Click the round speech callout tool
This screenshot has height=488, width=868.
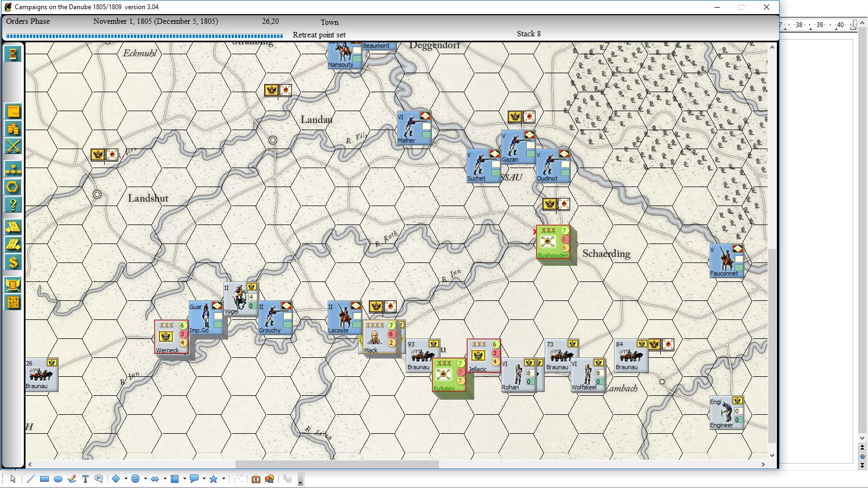[x=99, y=479]
